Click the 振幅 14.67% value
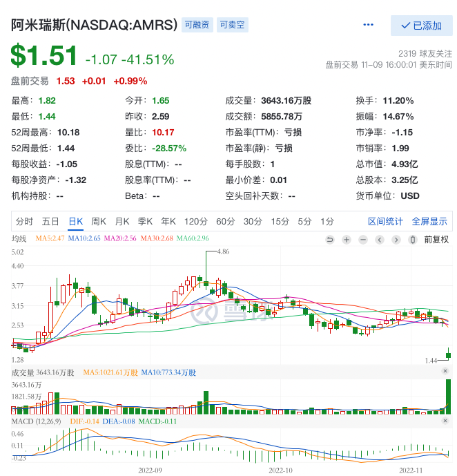Viewport: 457px width, 476px height. pos(398,117)
